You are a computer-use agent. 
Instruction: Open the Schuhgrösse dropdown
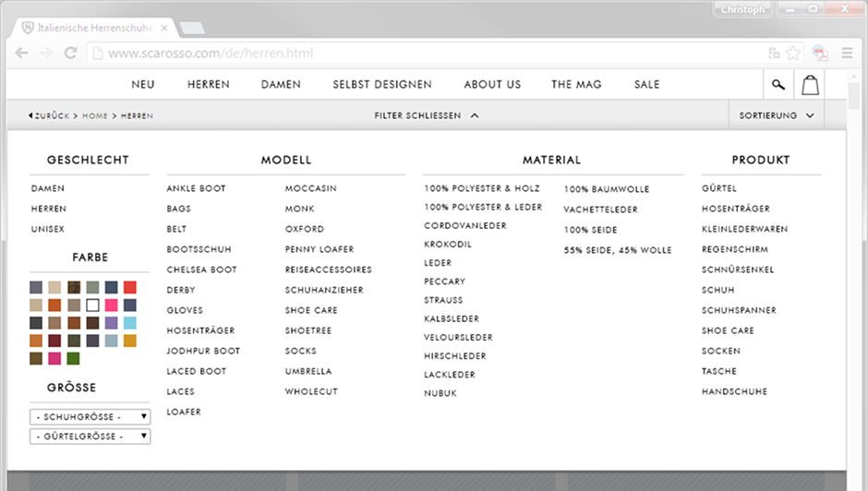(x=90, y=417)
